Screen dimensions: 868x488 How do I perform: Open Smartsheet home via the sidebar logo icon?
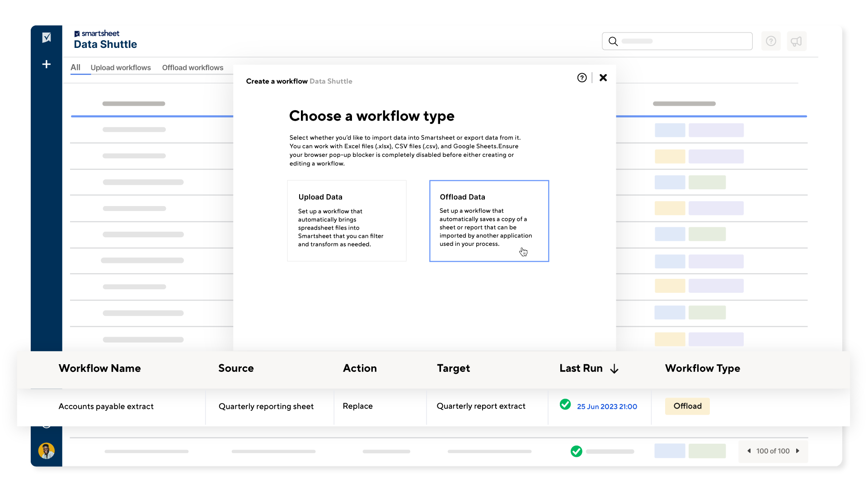(46, 38)
